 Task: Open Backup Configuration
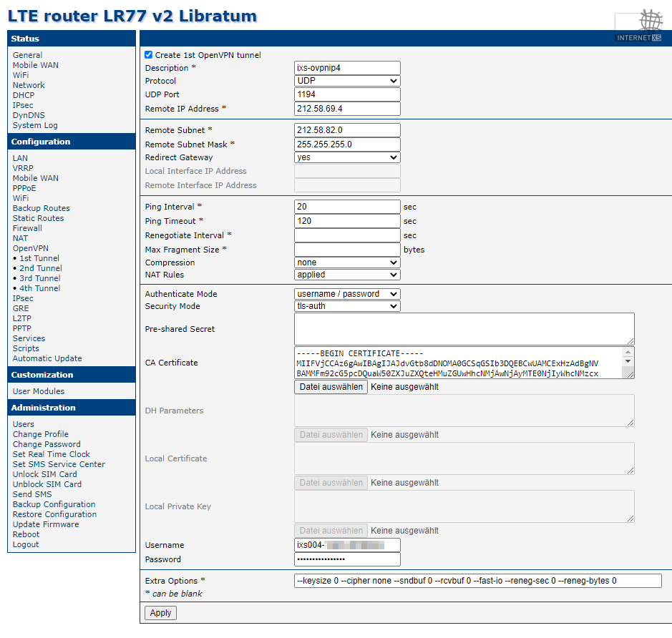click(54, 504)
